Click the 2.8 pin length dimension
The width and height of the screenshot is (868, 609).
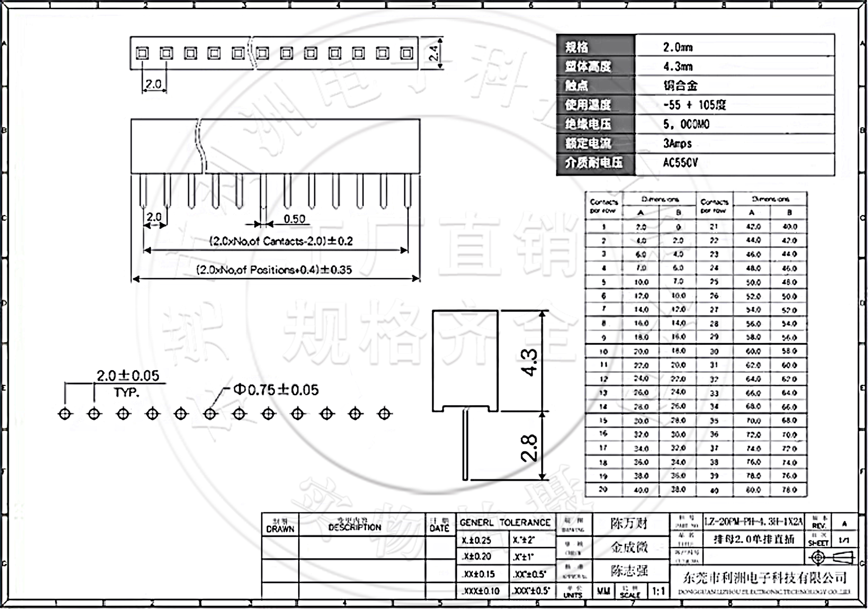click(529, 448)
